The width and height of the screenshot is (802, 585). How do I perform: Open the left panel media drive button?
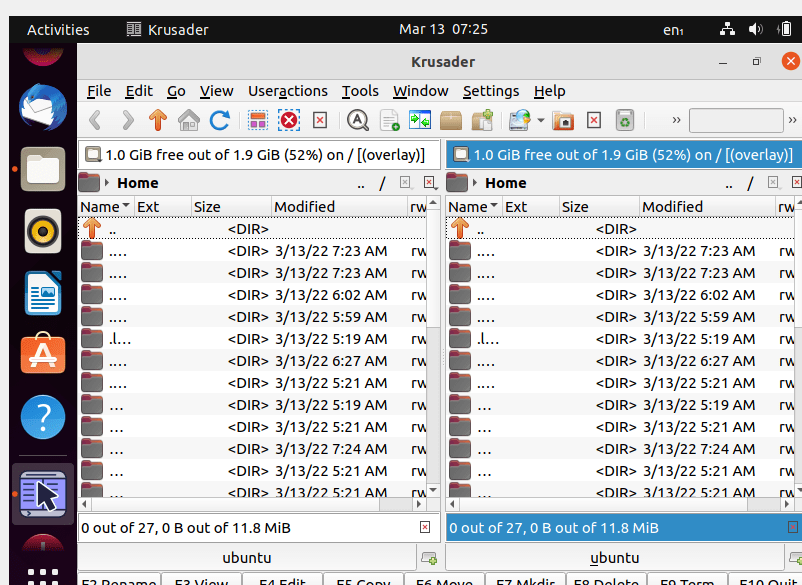click(x=93, y=154)
